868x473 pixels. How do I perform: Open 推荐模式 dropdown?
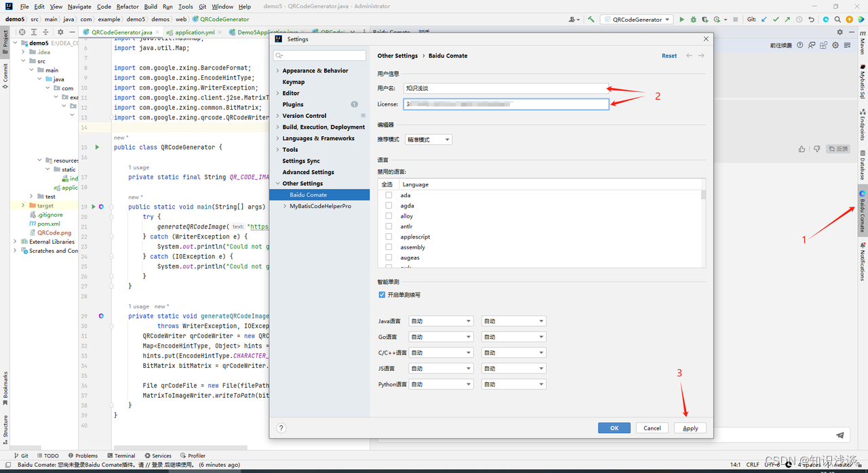(x=428, y=140)
